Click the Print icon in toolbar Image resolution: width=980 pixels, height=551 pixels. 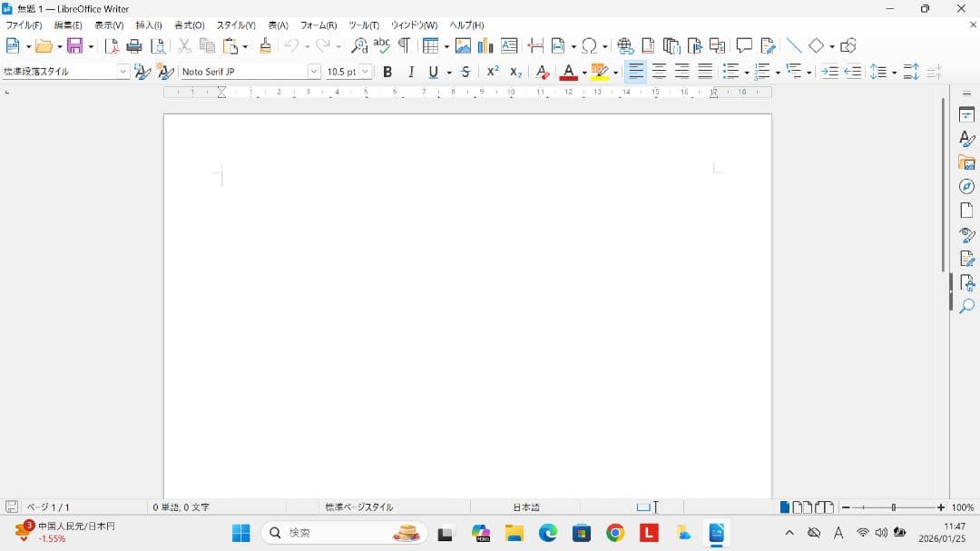[x=134, y=46]
